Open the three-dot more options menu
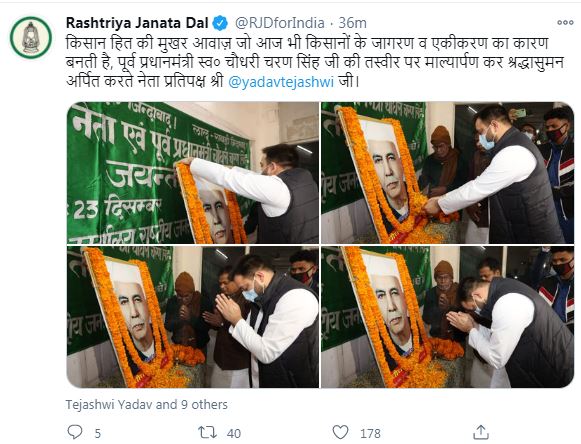 (x=565, y=23)
